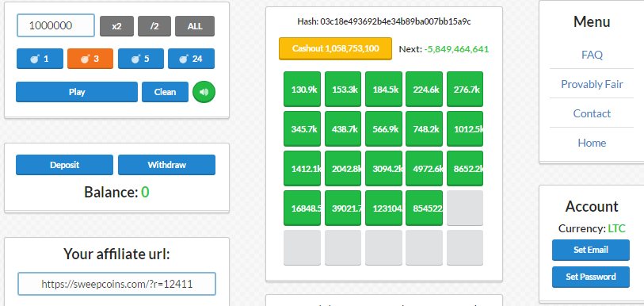Cashout 1,058,753,100 winnings
Viewport: 644px width, 306px height.
point(336,48)
